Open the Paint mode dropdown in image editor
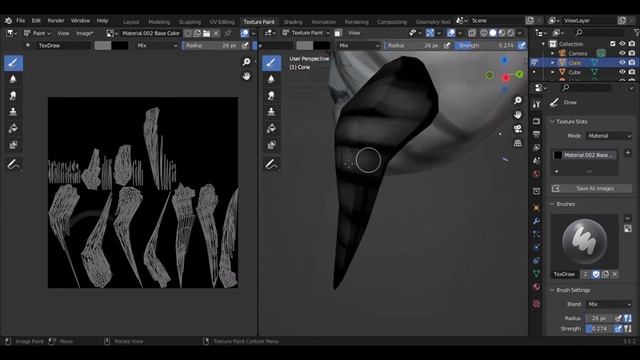This screenshot has height=360, width=640. coord(37,33)
